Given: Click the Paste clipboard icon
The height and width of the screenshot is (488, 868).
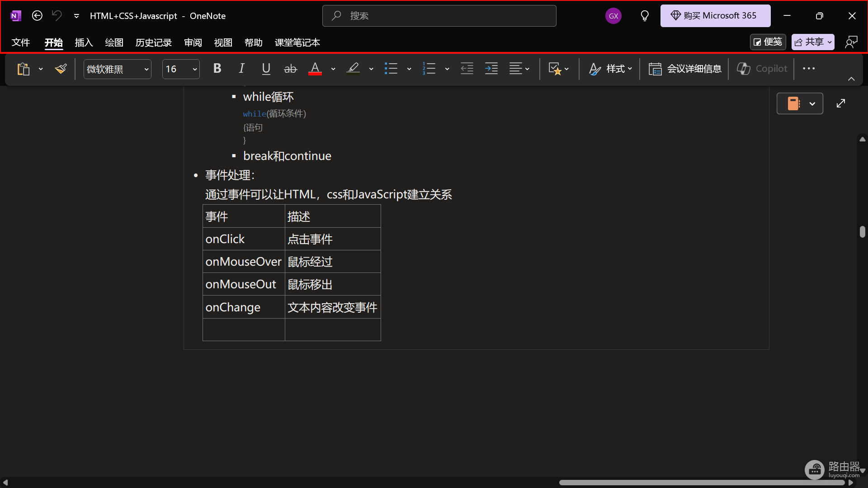Looking at the screenshot, I should coord(24,69).
